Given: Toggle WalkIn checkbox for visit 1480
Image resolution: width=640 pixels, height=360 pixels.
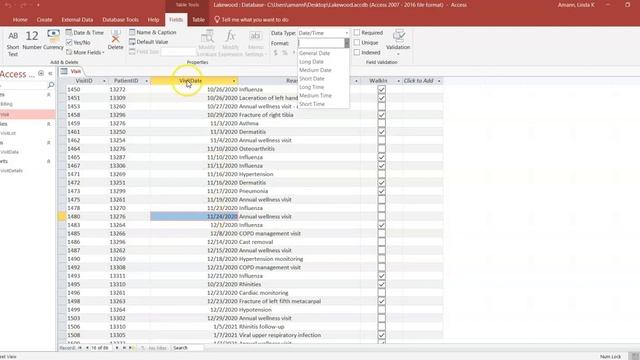Looking at the screenshot, I should 381,216.
